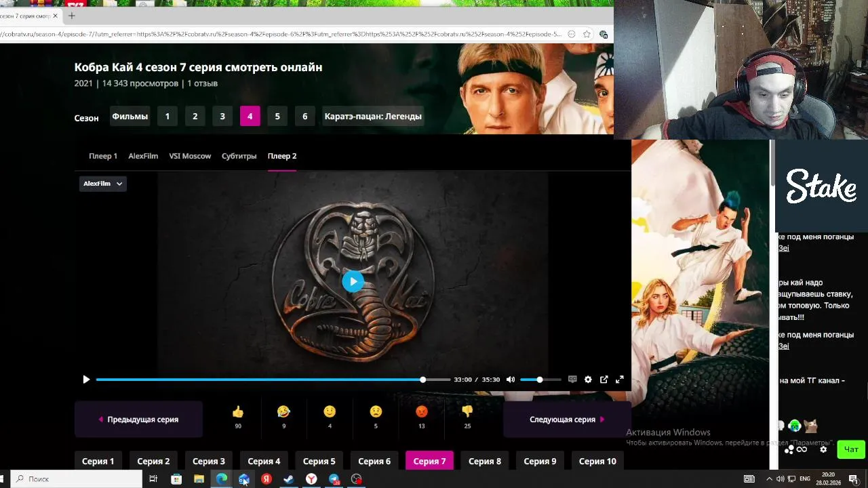Open Серия 7
Screen dimensions: 868x488
pos(430,461)
